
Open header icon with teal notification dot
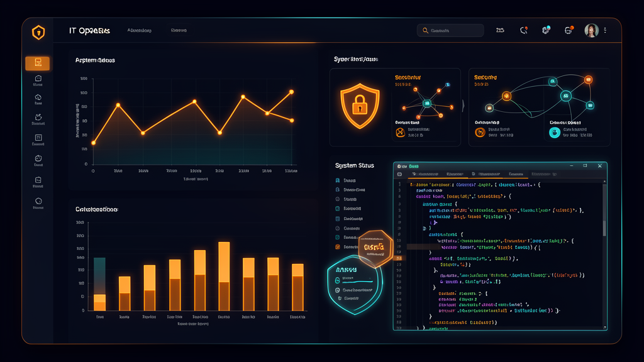coord(546,30)
